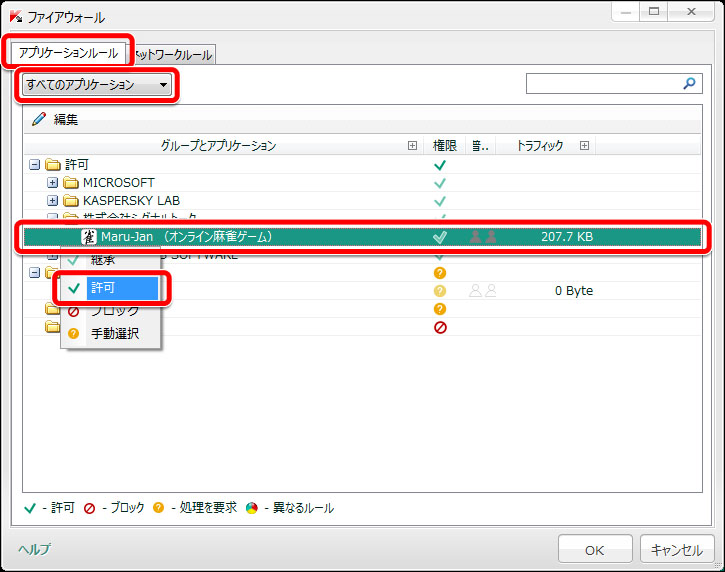Click the orange question icon above 0 Byte row
The width and height of the screenshot is (725, 572).
pyautogui.click(x=440, y=273)
